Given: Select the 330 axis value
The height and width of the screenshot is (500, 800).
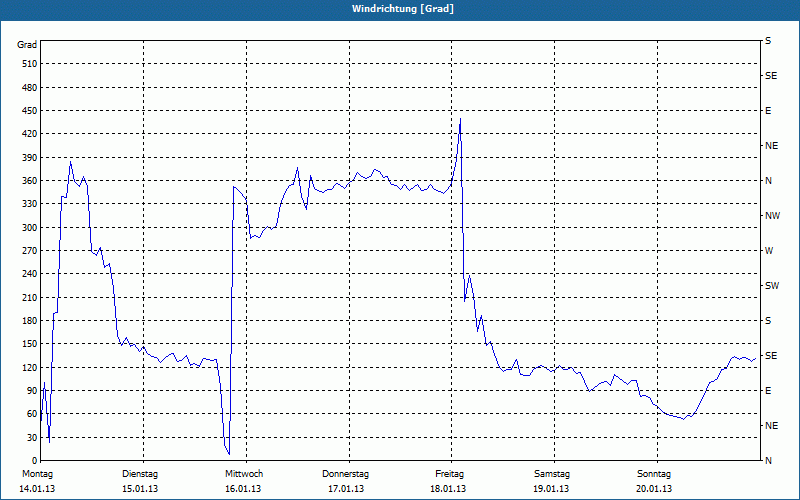Looking at the screenshot, I should coord(30,204).
